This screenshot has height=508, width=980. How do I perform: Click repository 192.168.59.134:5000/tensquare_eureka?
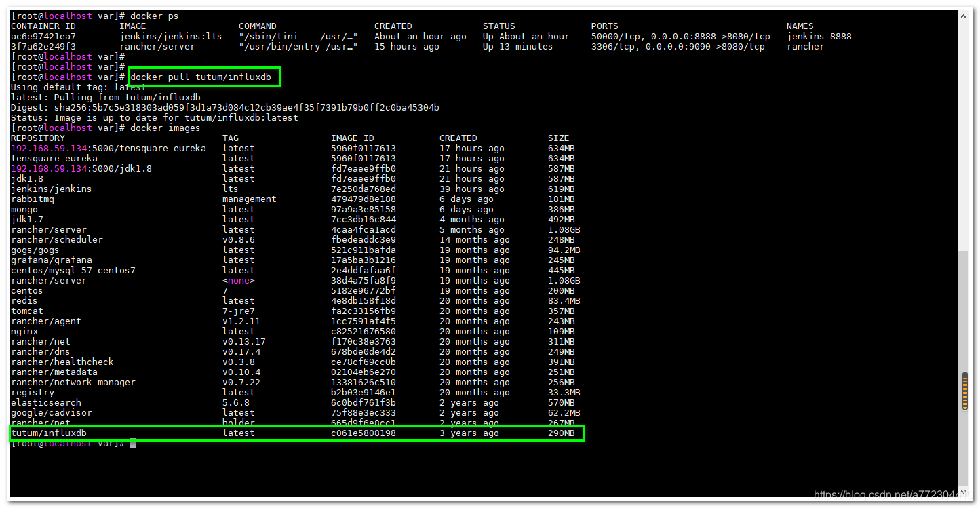click(x=109, y=149)
